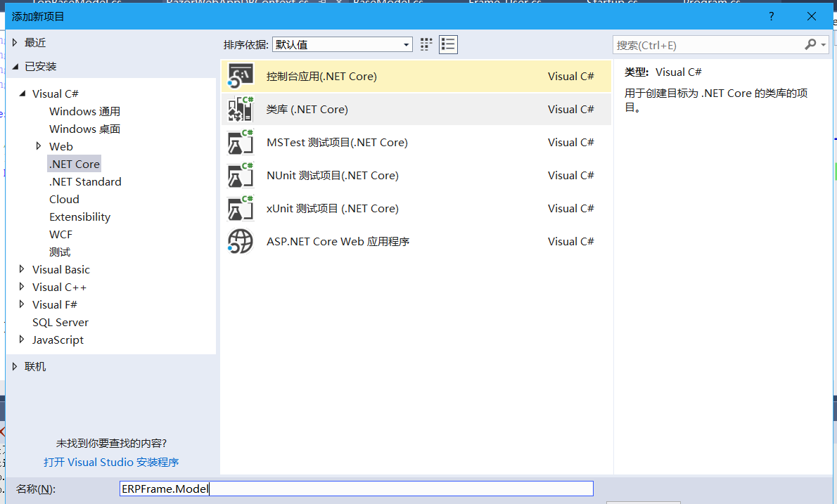This screenshot has width=837, height=504.
Task: Select the WCF category
Action: pyautogui.click(x=61, y=235)
